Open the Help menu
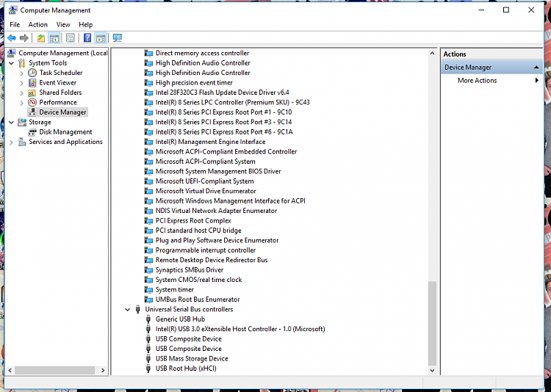Screen dimensions: 551x392 [85, 24]
